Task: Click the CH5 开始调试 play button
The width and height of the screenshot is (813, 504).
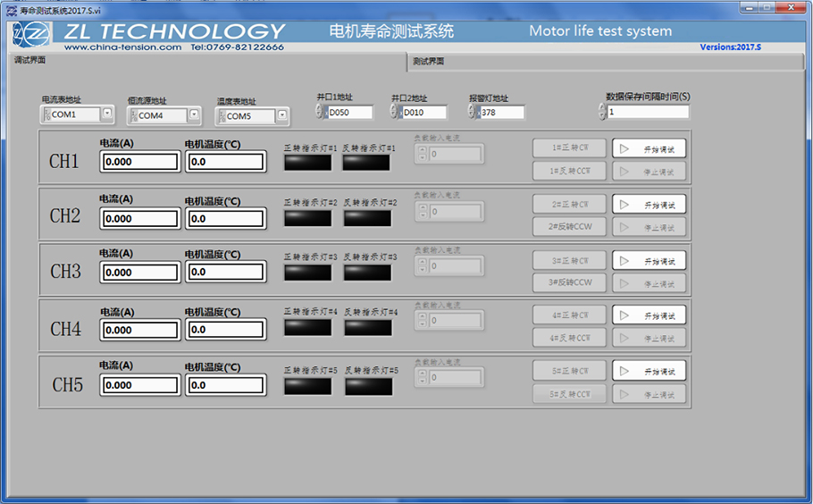Action: coord(649,371)
